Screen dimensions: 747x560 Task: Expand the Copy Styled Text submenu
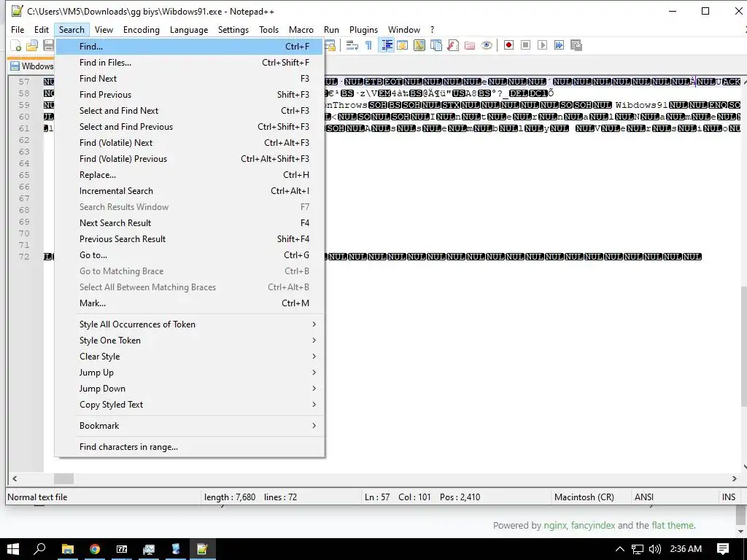click(190, 404)
